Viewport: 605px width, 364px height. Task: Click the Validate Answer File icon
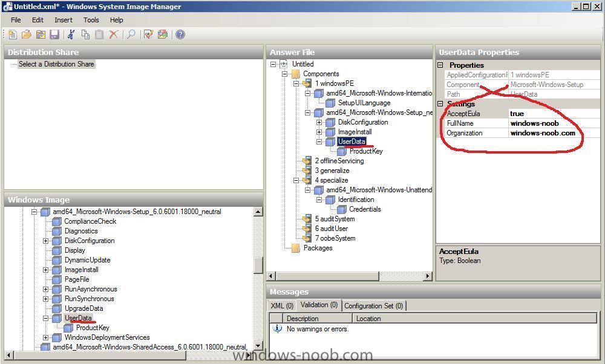pyautogui.click(x=149, y=34)
